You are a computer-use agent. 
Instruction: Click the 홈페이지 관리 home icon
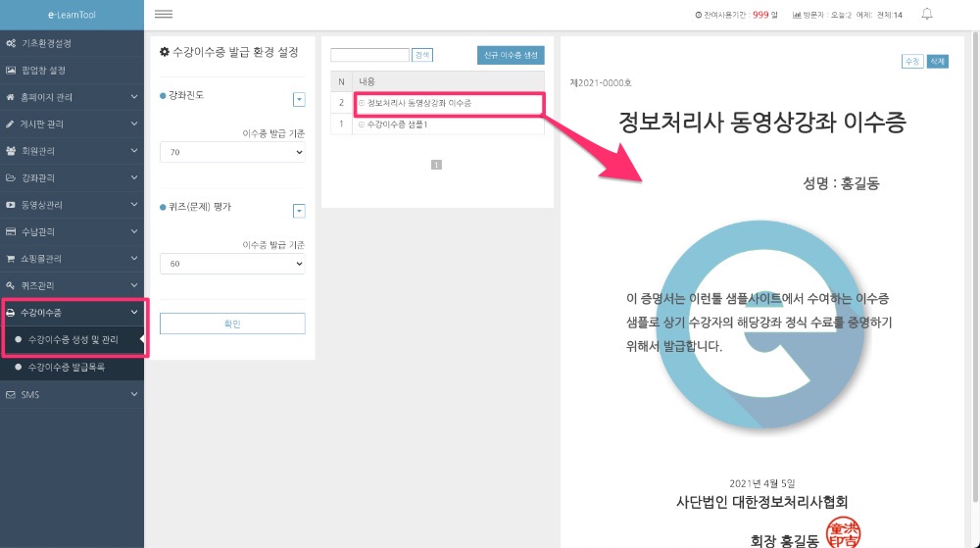tap(10, 97)
